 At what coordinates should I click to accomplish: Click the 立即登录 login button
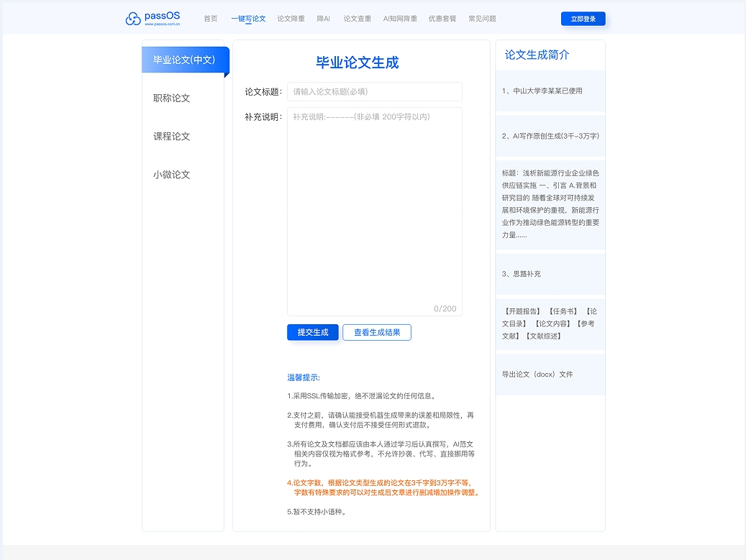click(583, 19)
